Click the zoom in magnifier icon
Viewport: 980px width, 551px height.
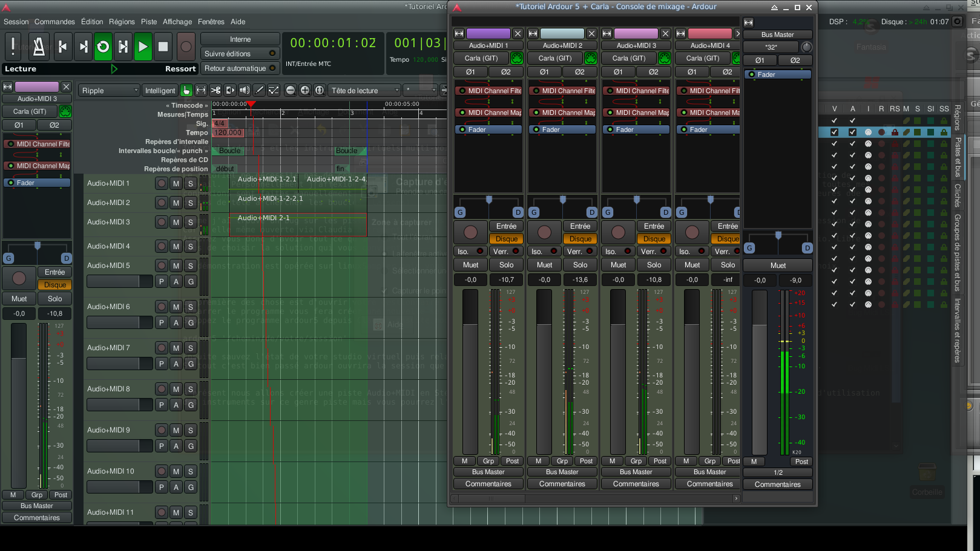pyautogui.click(x=305, y=90)
